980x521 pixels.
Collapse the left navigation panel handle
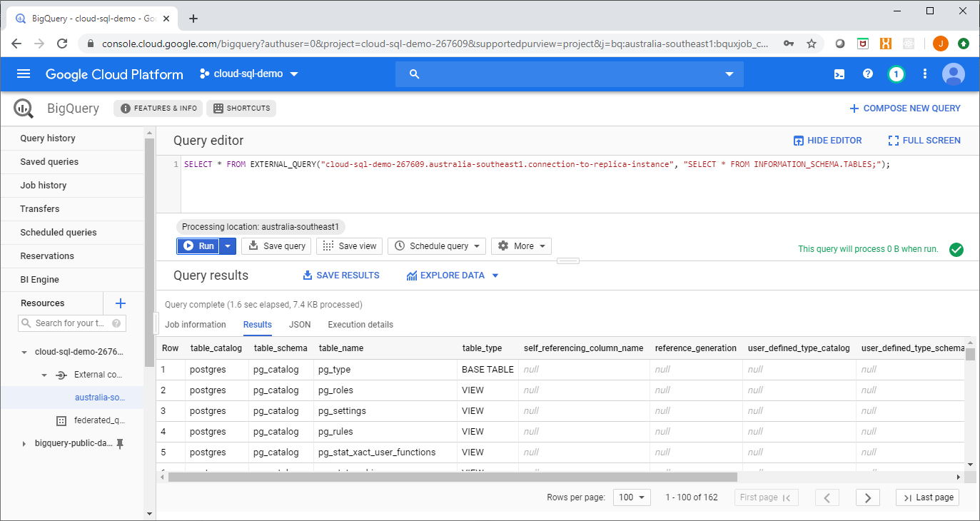pyautogui.click(x=156, y=323)
